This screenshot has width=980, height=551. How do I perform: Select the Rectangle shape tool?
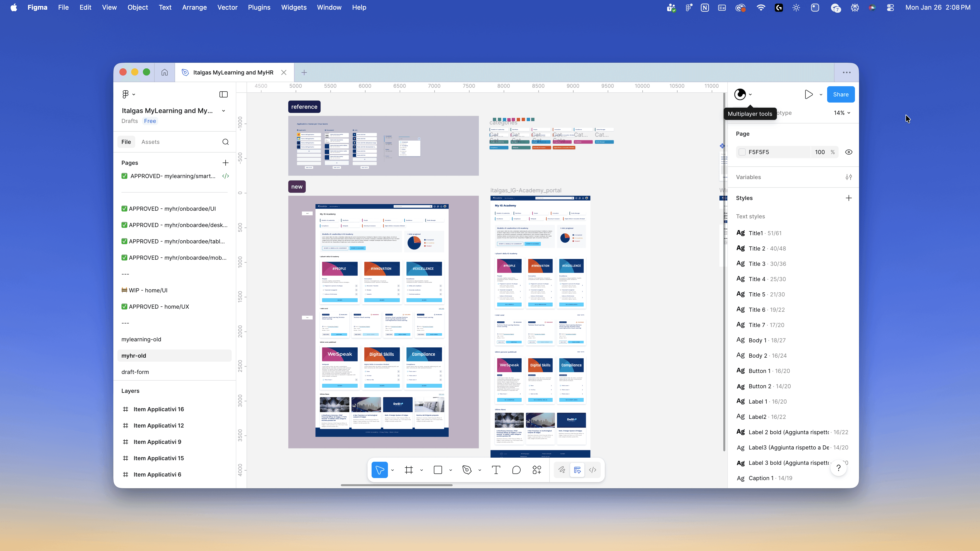(438, 470)
